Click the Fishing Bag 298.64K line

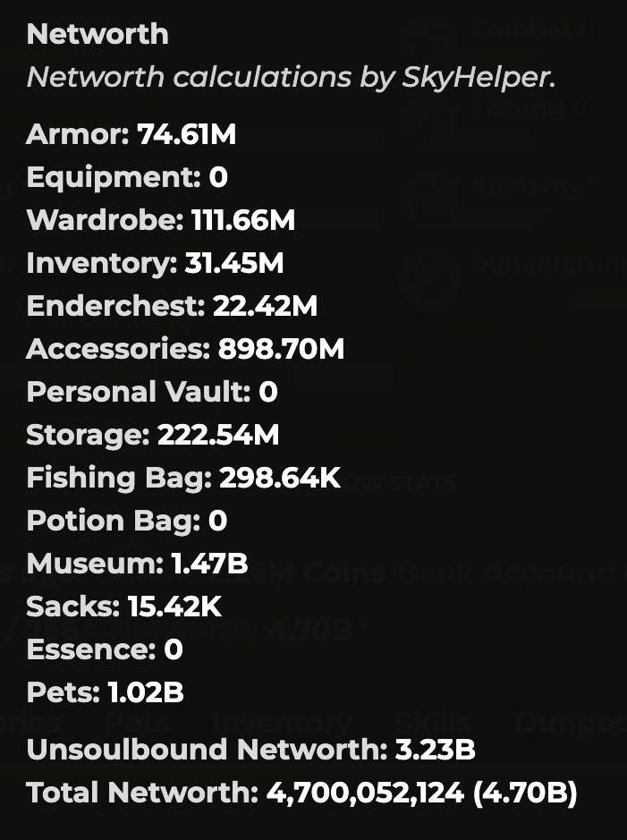tap(183, 478)
